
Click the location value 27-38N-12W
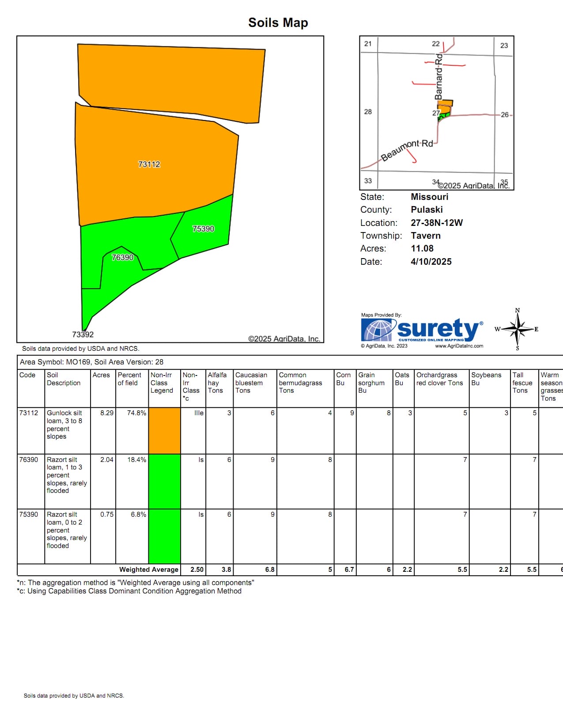click(x=437, y=223)
